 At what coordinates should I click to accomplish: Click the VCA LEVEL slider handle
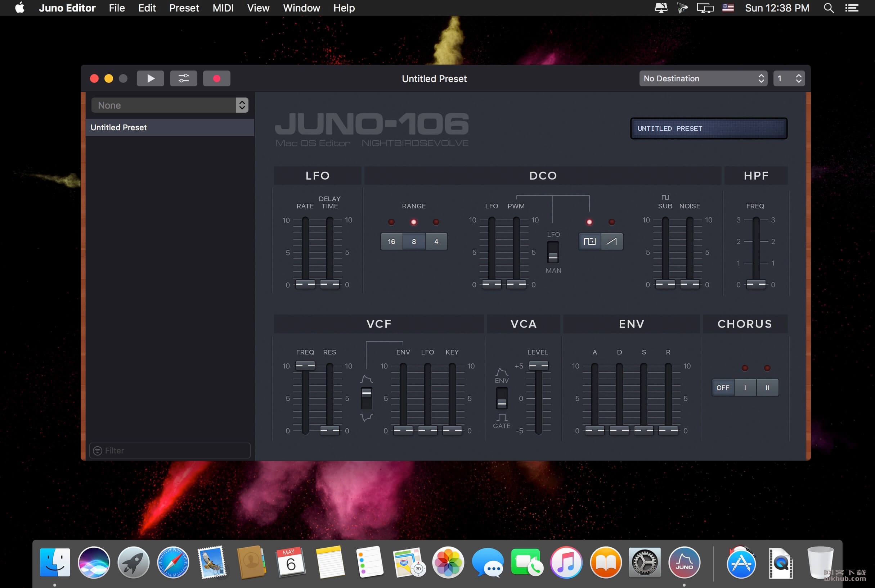(538, 365)
